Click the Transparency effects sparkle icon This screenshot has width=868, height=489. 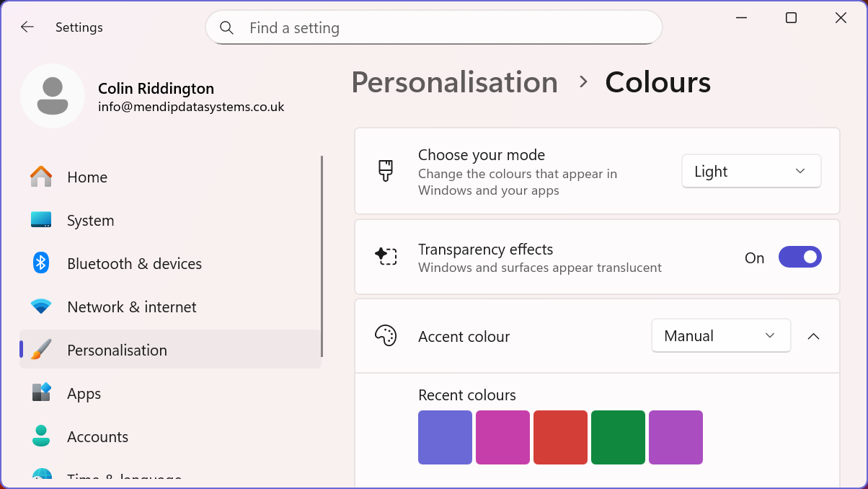tap(386, 257)
